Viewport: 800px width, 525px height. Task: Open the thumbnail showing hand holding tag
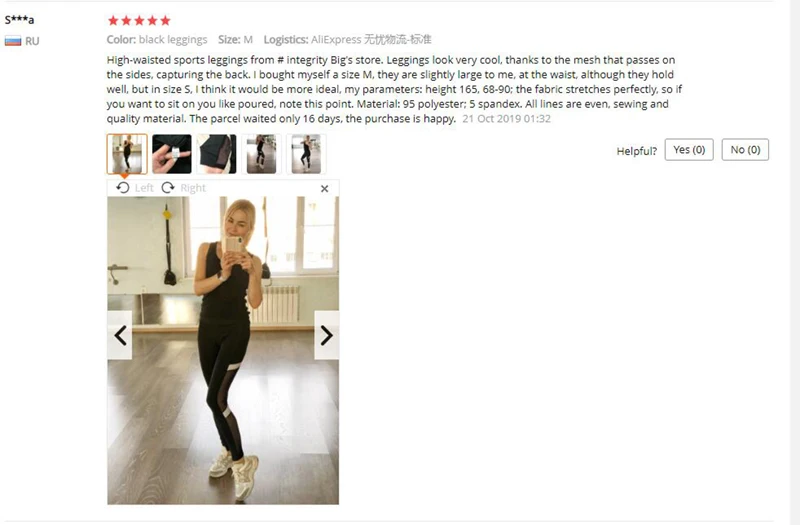click(172, 154)
